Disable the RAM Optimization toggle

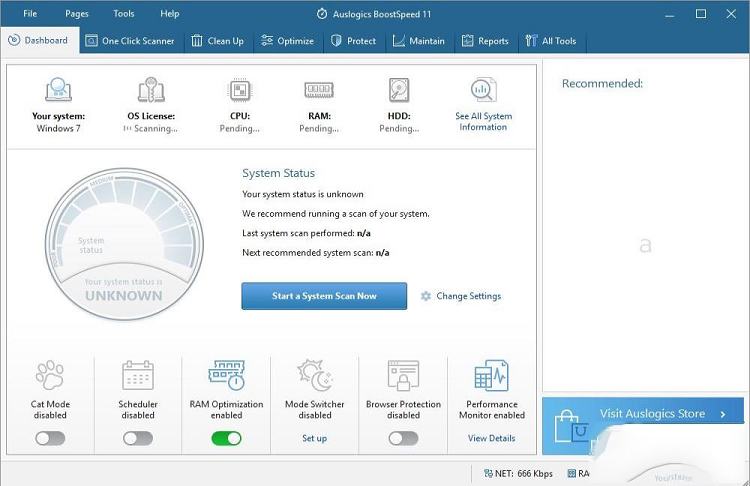pos(226,438)
